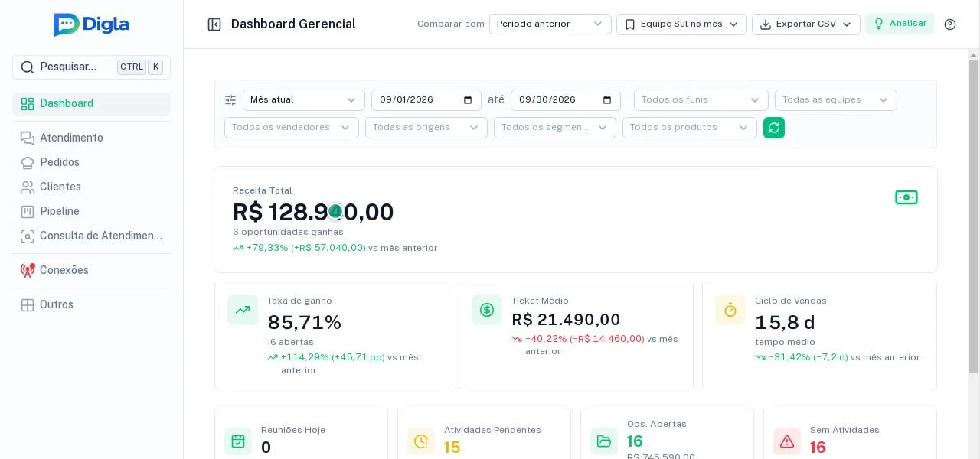Screen dimensions: 980x459
Task: Click the Sem Atividades warning icon
Action: click(x=787, y=441)
